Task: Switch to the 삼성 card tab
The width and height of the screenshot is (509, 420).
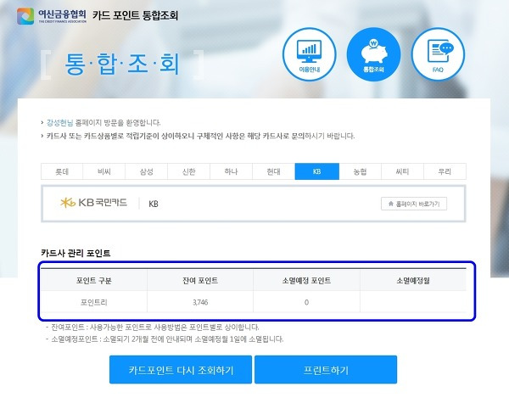Action: point(147,171)
